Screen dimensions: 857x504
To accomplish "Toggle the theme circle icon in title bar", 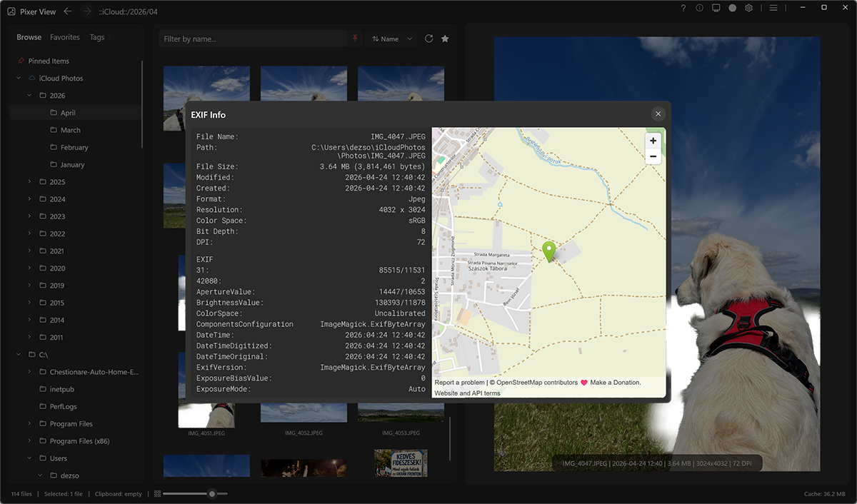I will (x=732, y=8).
